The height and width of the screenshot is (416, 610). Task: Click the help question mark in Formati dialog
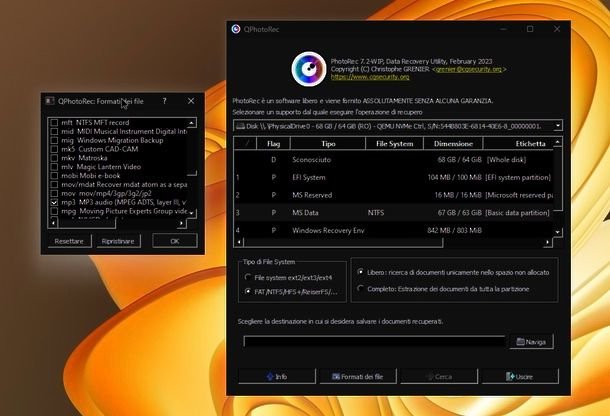165,101
